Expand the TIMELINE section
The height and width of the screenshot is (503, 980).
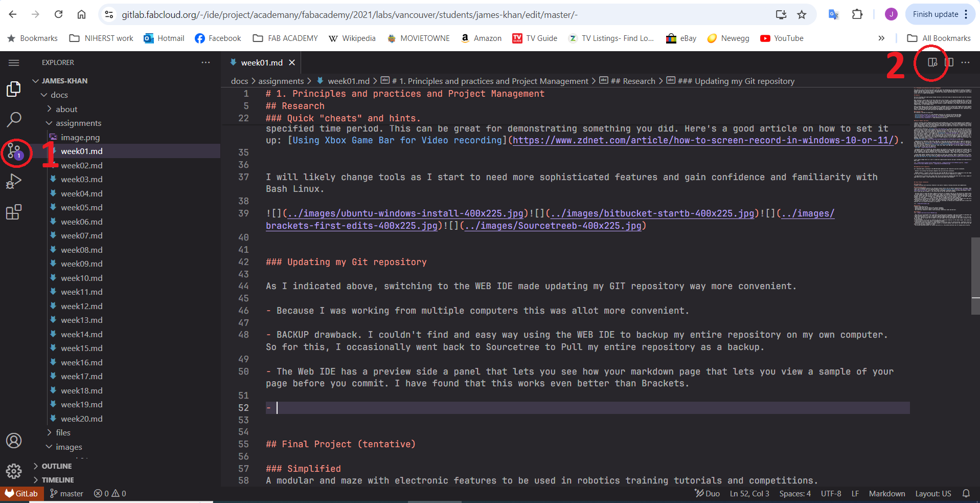(x=57, y=480)
